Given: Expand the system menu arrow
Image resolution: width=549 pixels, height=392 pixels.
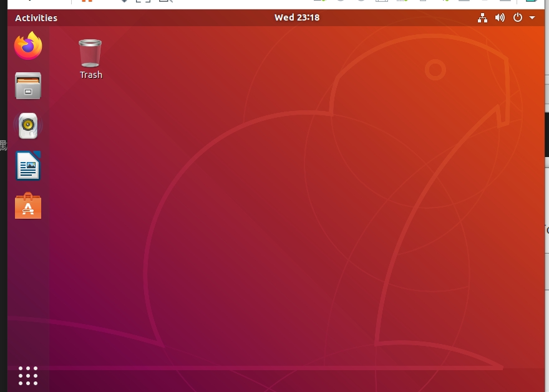Looking at the screenshot, I should click(x=532, y=18).
